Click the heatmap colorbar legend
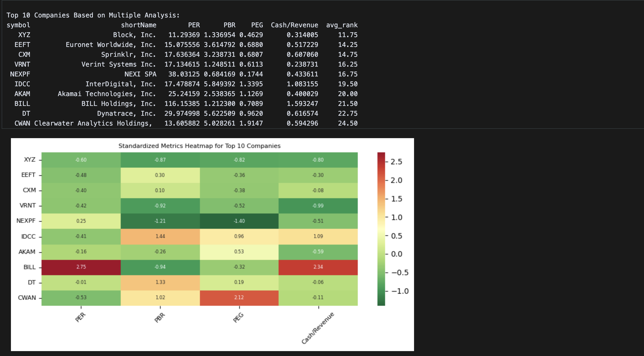 (381, 229)
